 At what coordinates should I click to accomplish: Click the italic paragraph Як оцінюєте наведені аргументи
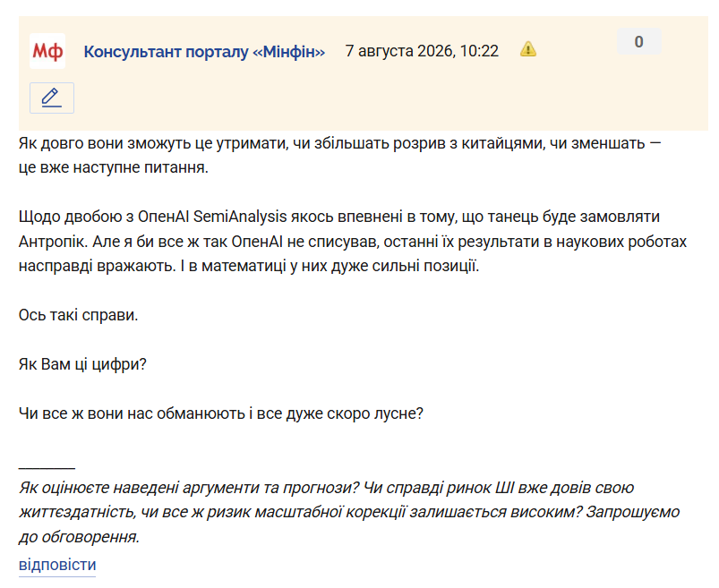click(x=349, y=512)
